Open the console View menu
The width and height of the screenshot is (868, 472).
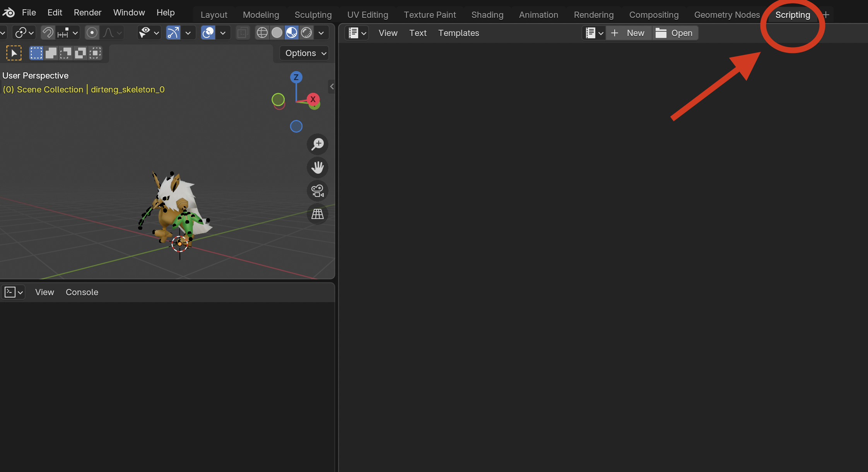click(44, 292)
